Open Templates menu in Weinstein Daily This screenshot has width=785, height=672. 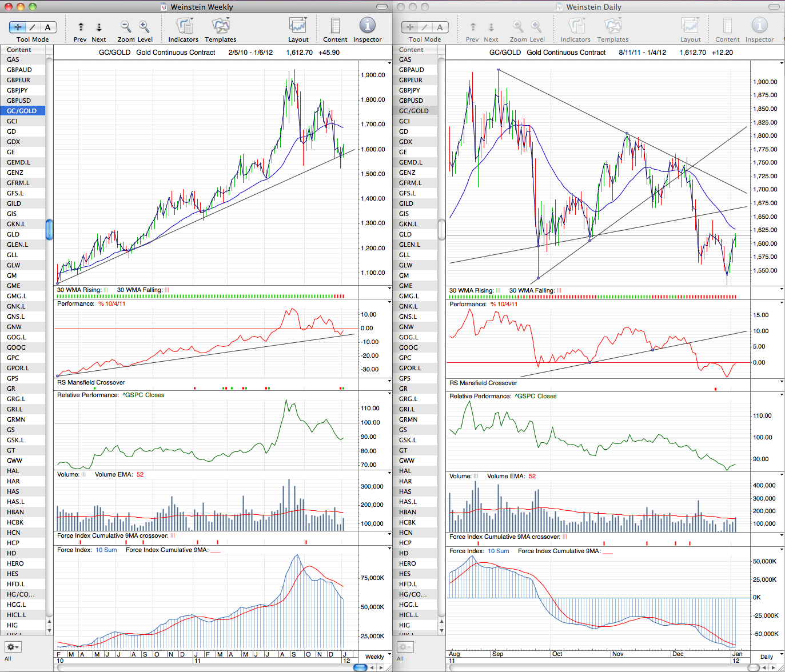613,26
